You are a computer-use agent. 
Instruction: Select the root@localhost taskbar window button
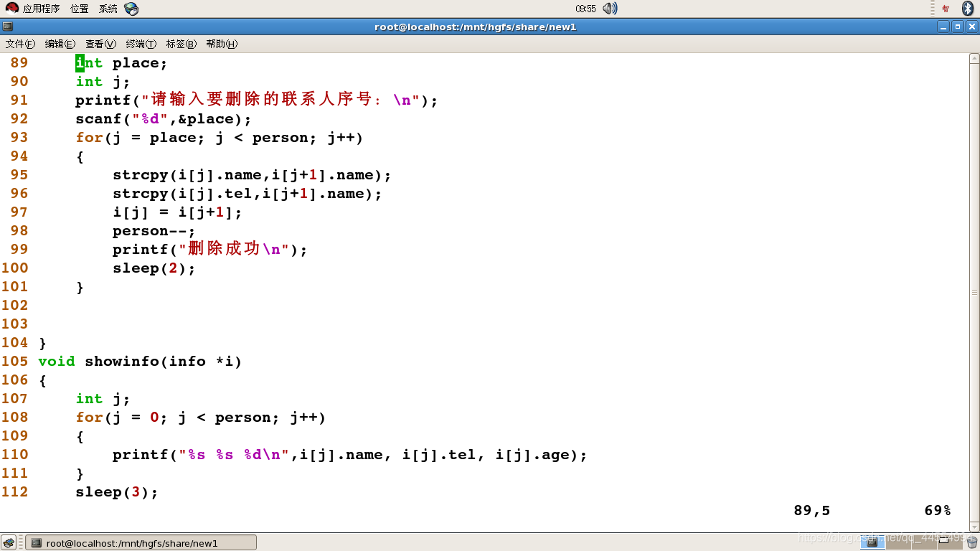pos(141,543)
